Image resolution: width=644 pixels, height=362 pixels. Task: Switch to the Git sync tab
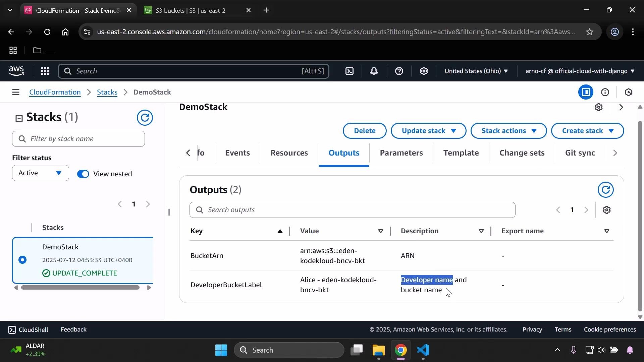(580, 153)
